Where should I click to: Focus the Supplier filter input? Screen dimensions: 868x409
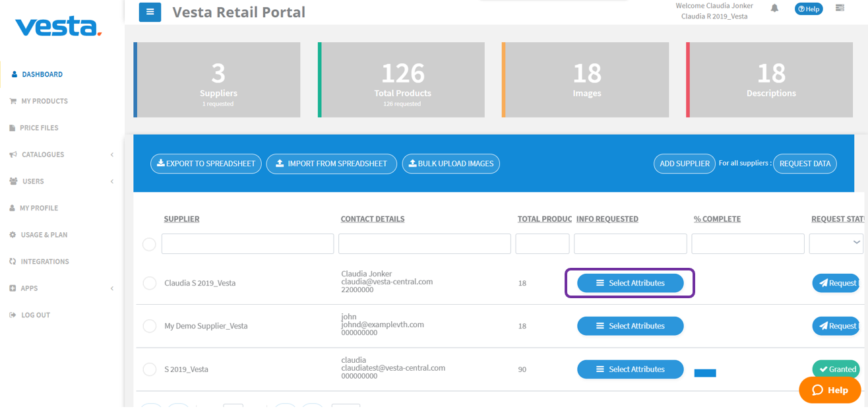tap(248, 243)
